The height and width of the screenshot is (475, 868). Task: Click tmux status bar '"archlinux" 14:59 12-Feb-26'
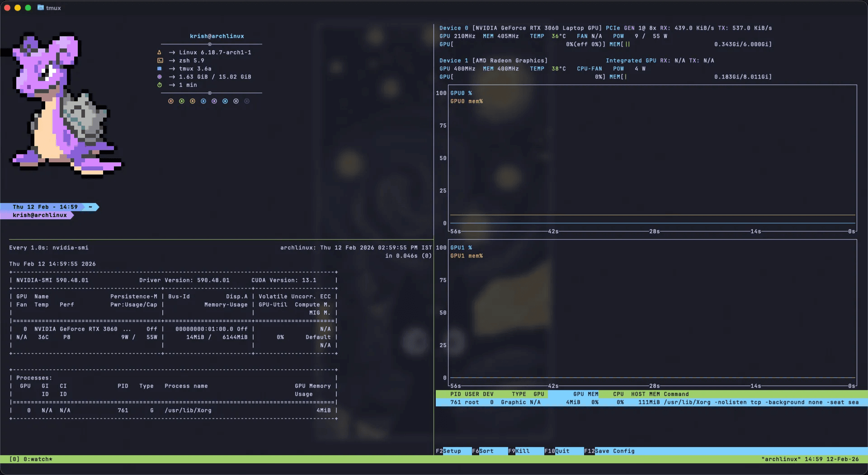(810, 459)
